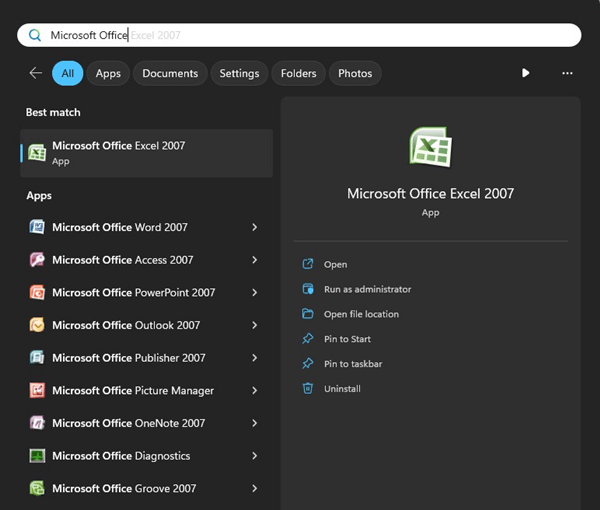Uninstall Microsoft Office Excel 2007
Viewport: 600px width, 510px height.
[342, 389]
